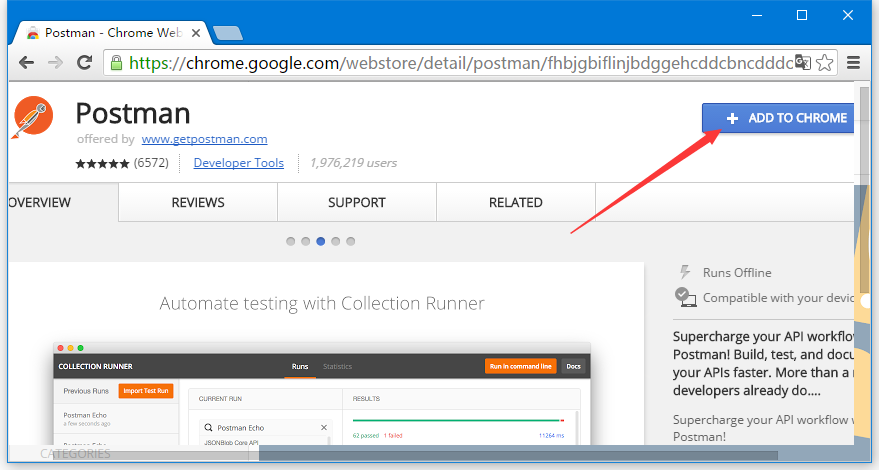
Task: Minimize the Chrome window
Action: click(x=757, y=15)
